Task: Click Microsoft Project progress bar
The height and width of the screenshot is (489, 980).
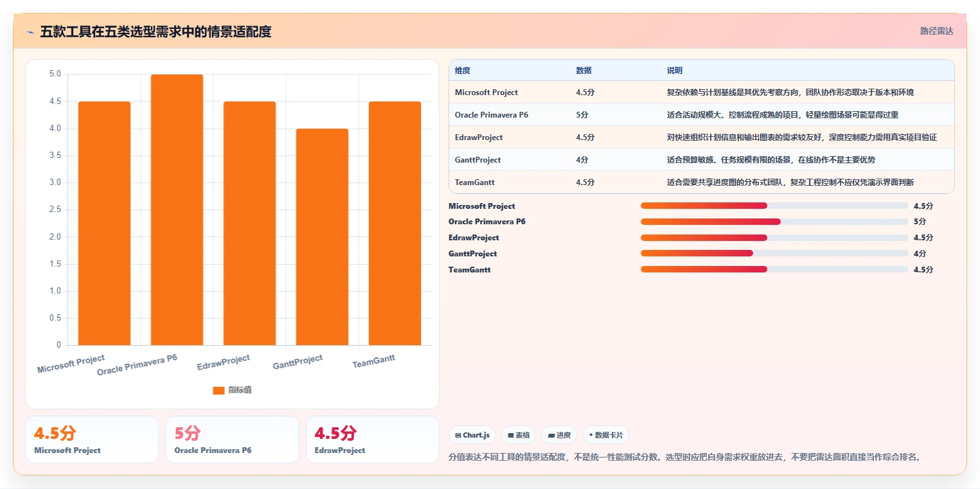Action: pyautogui.click(x=774, y=206)
